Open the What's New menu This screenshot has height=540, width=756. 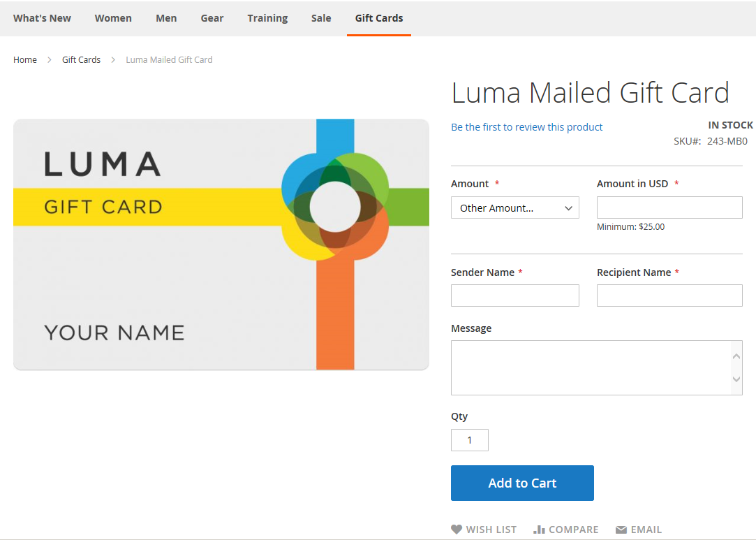point(42,18)
